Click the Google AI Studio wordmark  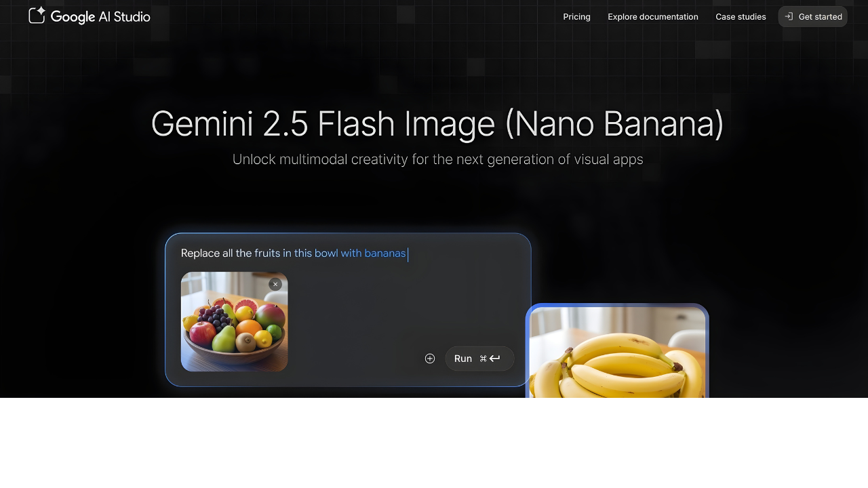100,17
